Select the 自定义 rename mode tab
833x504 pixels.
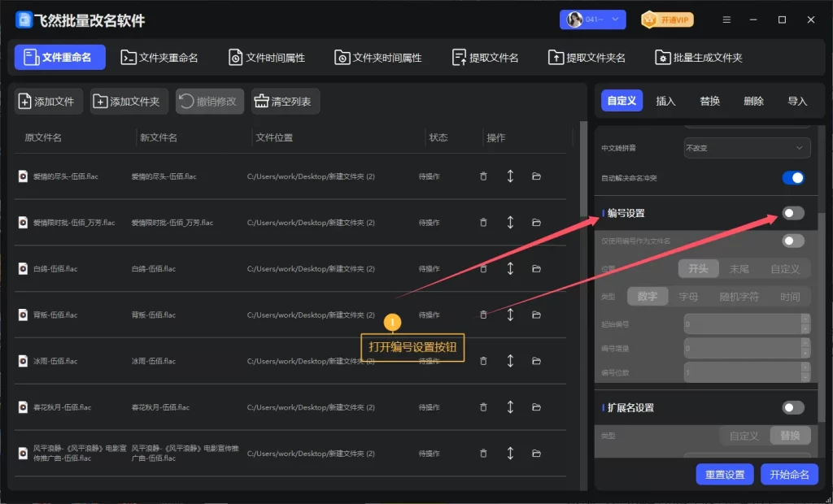click(x=621, y=101)
